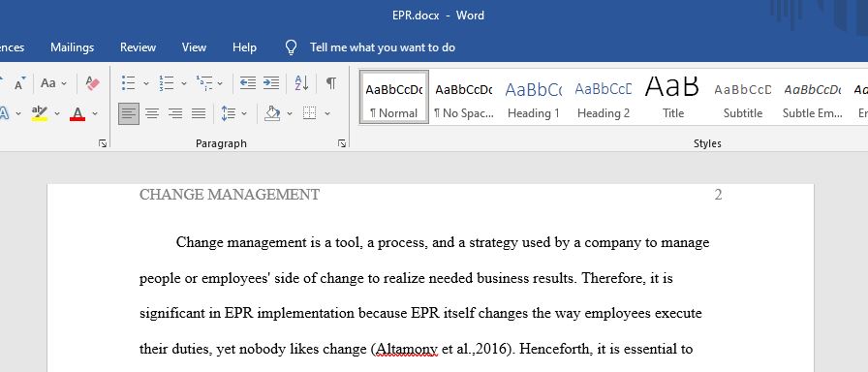The height and width of the screenshot is (372, 868).
Task: Apply red Font Color
Action: [77, 113]
